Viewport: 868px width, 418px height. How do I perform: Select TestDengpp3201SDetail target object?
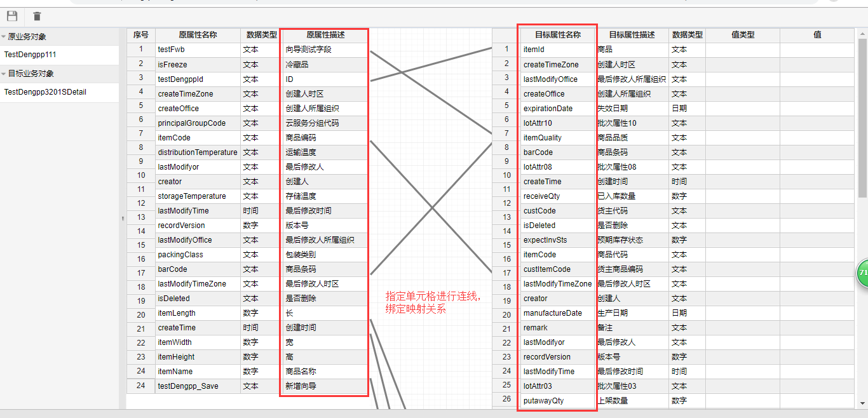pos(45,92)
